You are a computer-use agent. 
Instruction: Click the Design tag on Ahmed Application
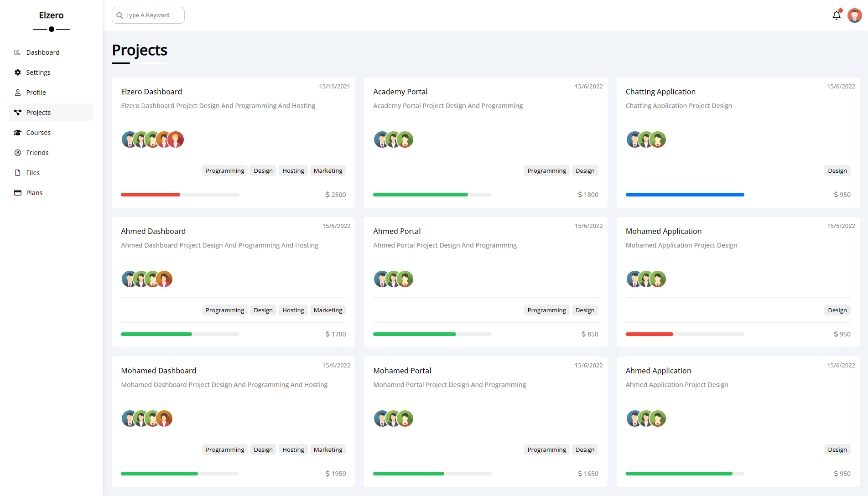coord(837,449)
